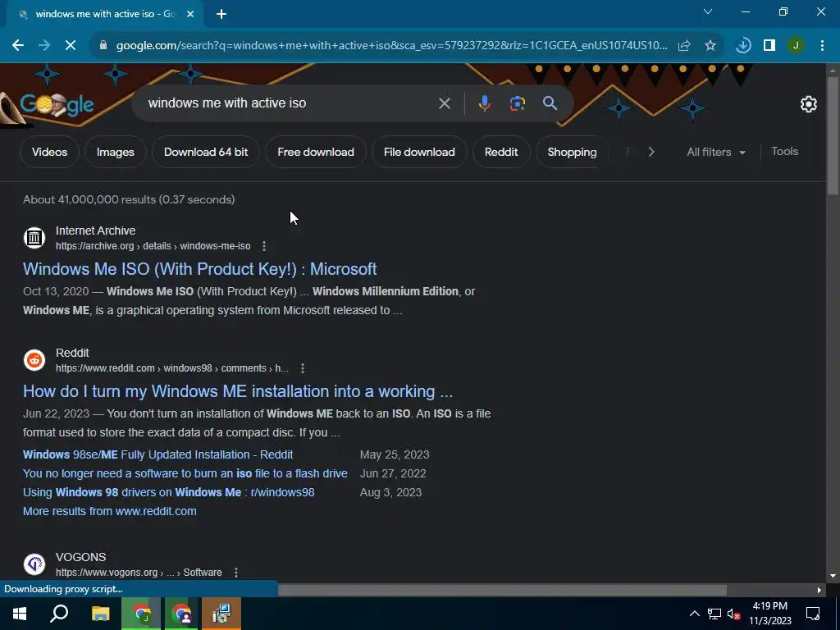This screenshot has height=630, width=840.
Task: Apply the Shopping filter chip
Action: click(572, 152)
